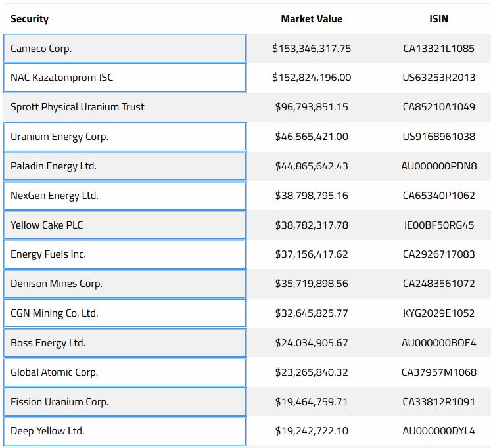
Task: Click the Denison Mines Corp. cell
Action: [124, 284]
